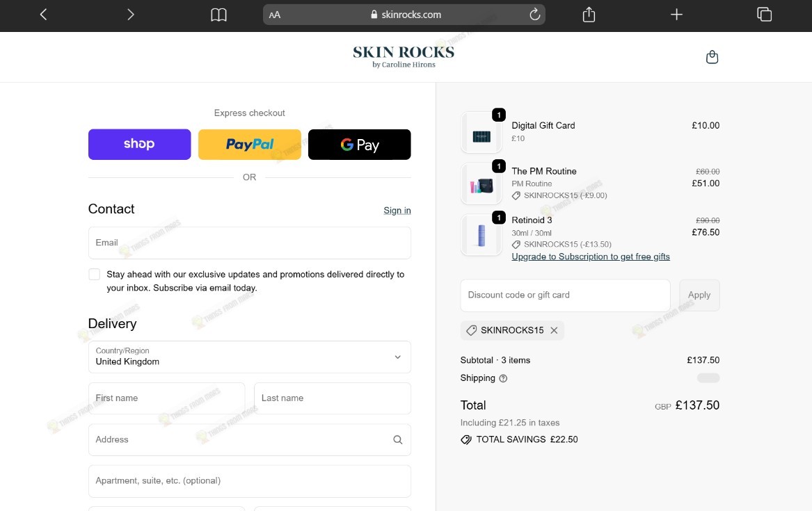Image resolution: width=812 pixels, height=511 pixels.
Task: Click the Retinoid 3 item name
Action: 532,220
